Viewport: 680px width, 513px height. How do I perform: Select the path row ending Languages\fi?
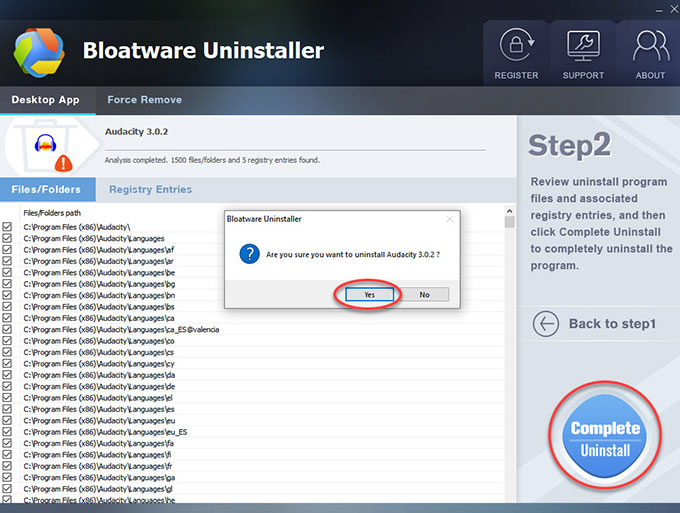pos(97,454)
